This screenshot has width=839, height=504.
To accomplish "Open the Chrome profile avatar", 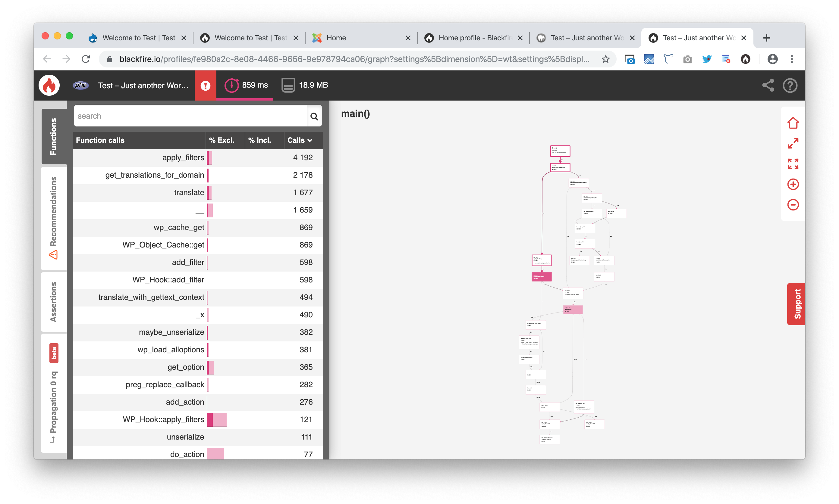I will (x=772, y=59).
